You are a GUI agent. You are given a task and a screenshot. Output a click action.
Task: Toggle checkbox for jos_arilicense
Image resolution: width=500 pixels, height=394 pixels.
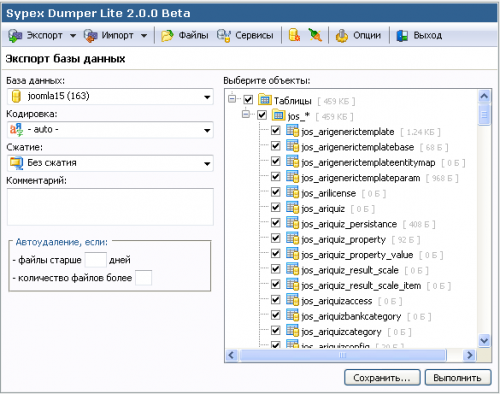point(275,192)
